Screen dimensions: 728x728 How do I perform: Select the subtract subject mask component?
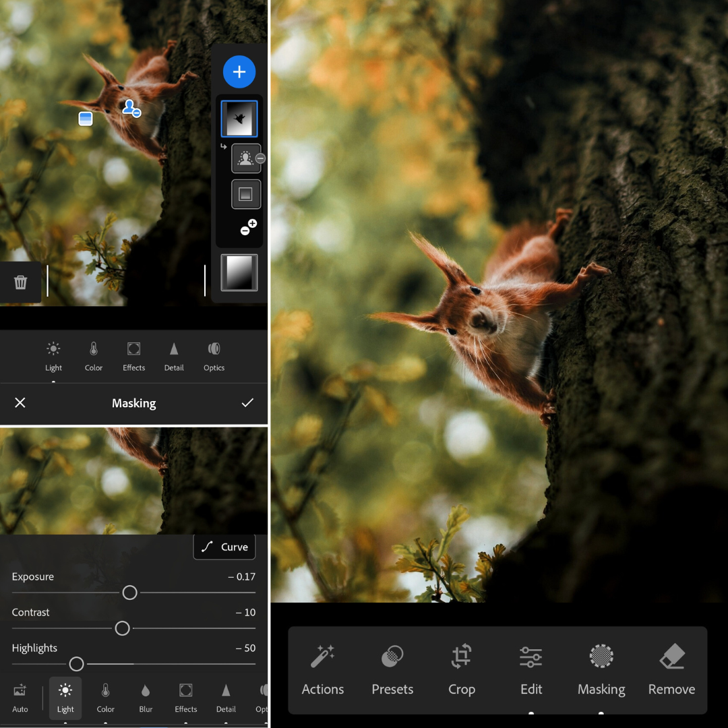tap(246, 159)
